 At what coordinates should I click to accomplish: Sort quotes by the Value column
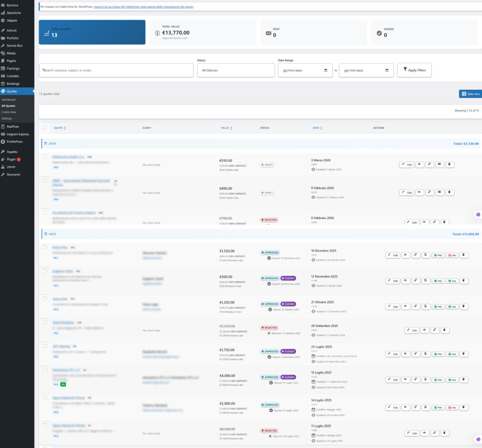pos(226,128)
